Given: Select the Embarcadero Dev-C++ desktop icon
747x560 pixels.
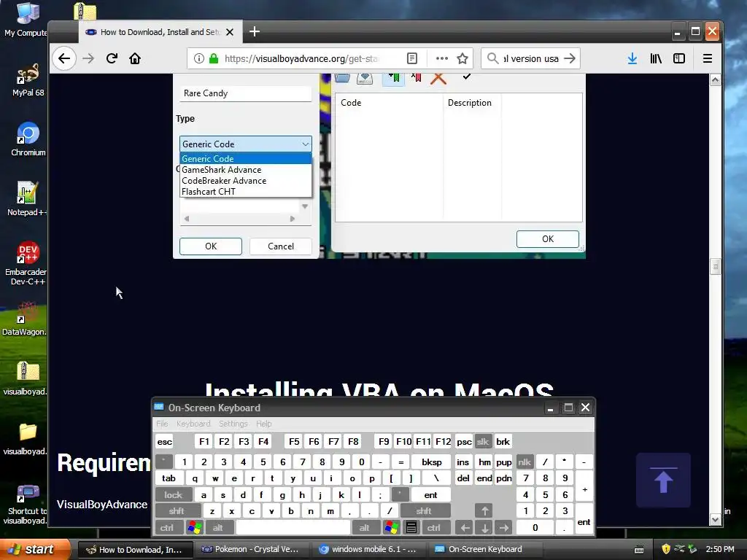Looking at the screenshot, I should click(27, 262).
